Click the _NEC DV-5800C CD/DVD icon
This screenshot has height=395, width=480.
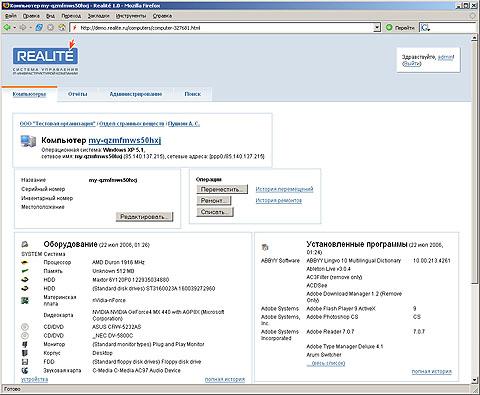click(25, 336)
